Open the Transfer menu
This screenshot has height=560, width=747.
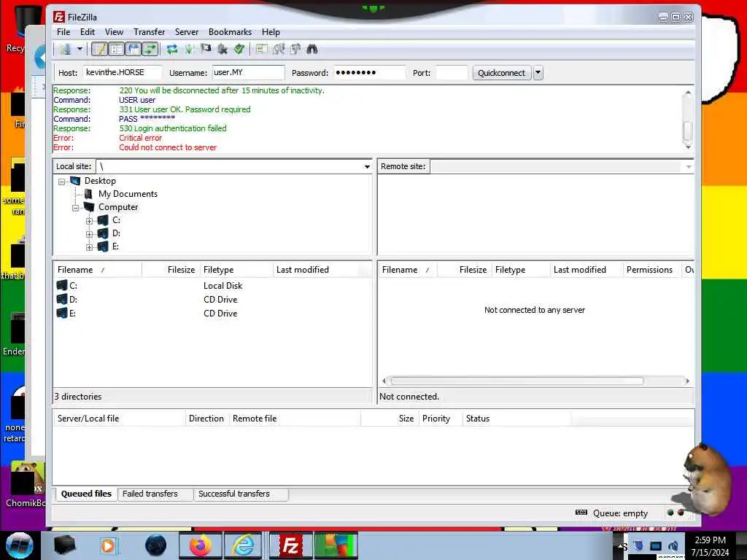149,32
